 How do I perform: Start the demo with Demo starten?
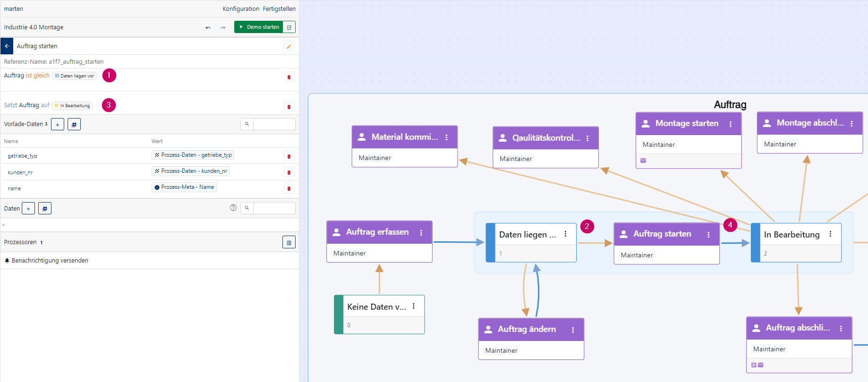tap(259, 27)
